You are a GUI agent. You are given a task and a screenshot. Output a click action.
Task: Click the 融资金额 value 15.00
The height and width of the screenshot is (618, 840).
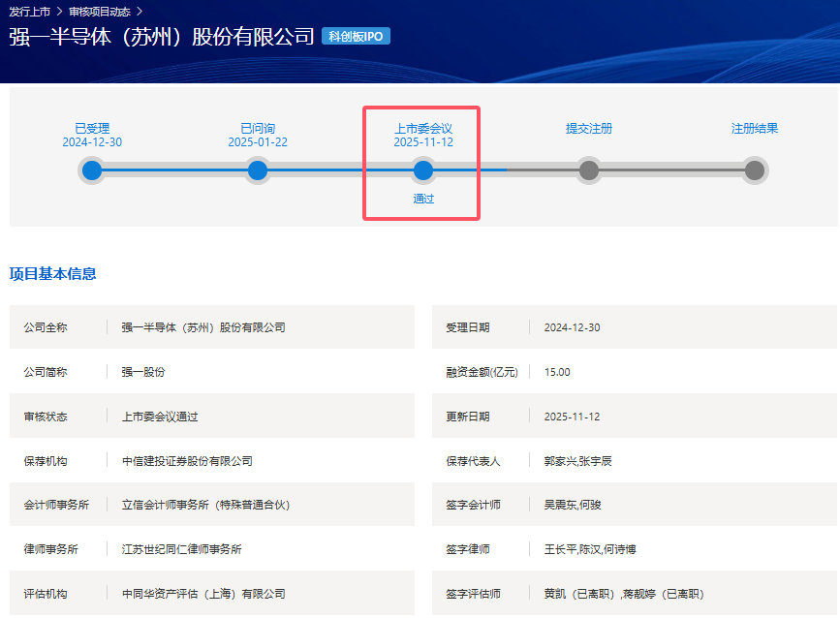tap(557, 372)
